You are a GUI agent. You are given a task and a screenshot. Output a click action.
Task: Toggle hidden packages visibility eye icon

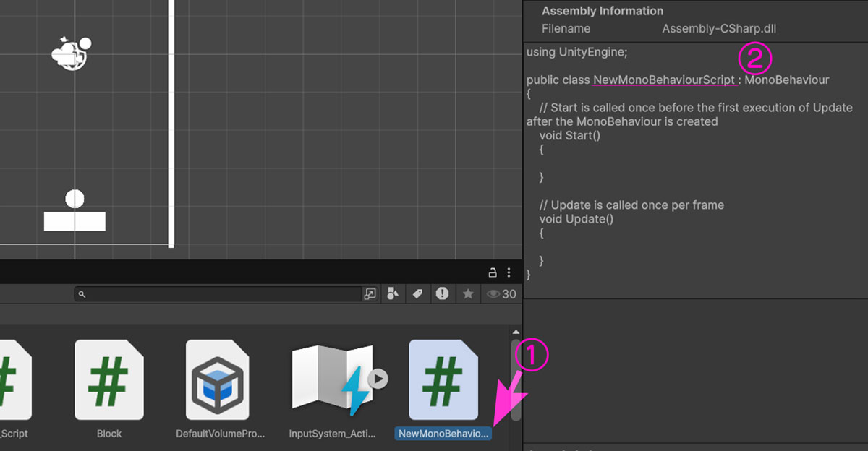(501, 293)
